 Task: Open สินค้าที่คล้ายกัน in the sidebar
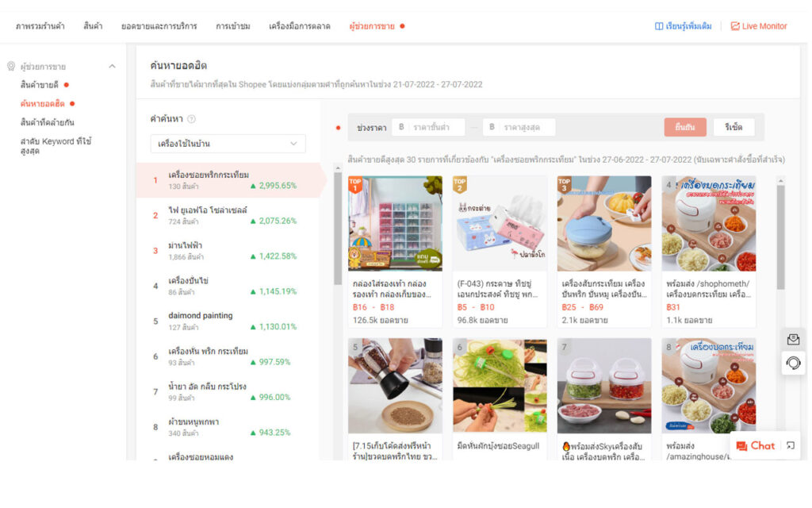[48, 122]
